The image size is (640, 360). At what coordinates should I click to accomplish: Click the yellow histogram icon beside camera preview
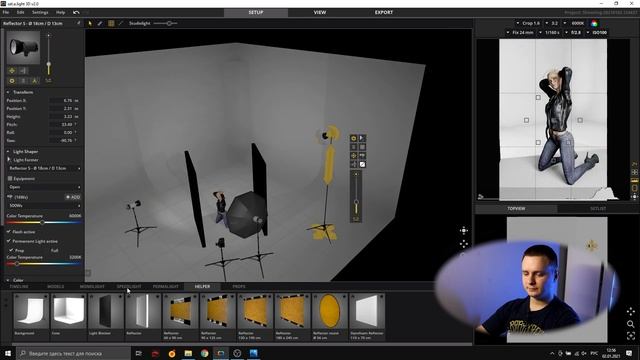(x=634, y=180)
